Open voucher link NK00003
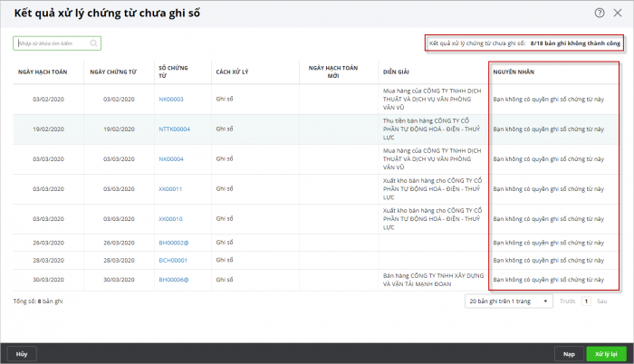The height and width of the screenshot is (364, 634). 171,99
